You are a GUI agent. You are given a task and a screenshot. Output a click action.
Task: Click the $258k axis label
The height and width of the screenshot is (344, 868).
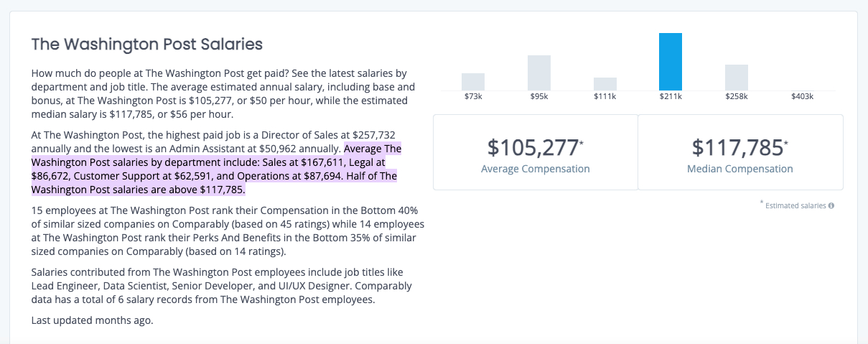click(x=737, y=97)
